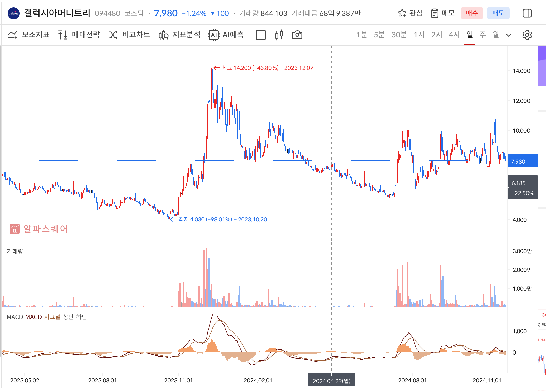
Task: Click the 거래량 volume panel label
Action: pyautogui.click(x=15, y=251)
